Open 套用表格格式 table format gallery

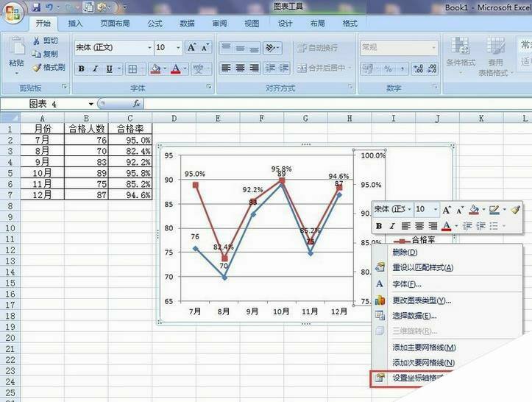[x=495, y=56]
